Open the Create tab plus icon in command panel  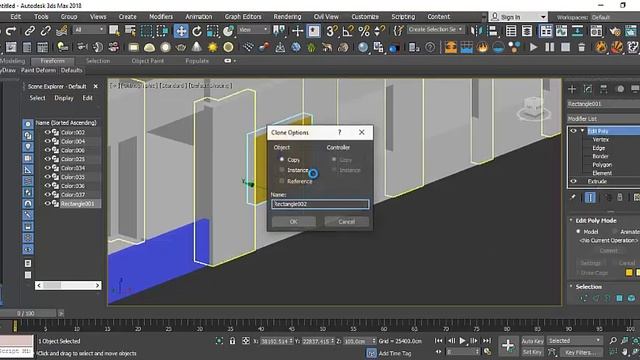[x=572, y=89]
